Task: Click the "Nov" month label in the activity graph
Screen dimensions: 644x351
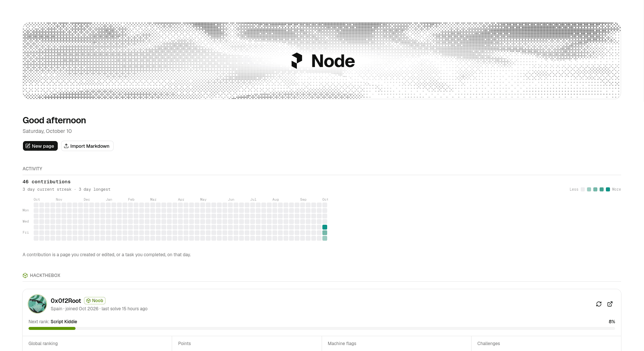Action: [59, 200]
